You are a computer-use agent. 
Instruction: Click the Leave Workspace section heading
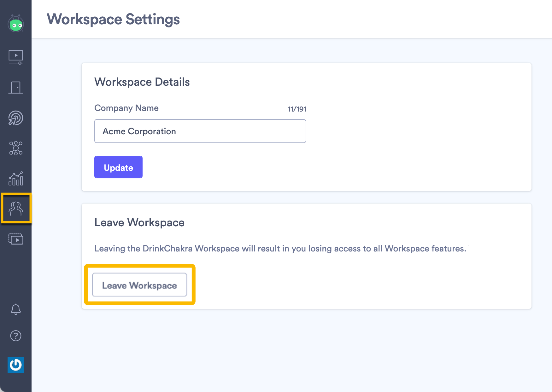click(x=139, y=222)
